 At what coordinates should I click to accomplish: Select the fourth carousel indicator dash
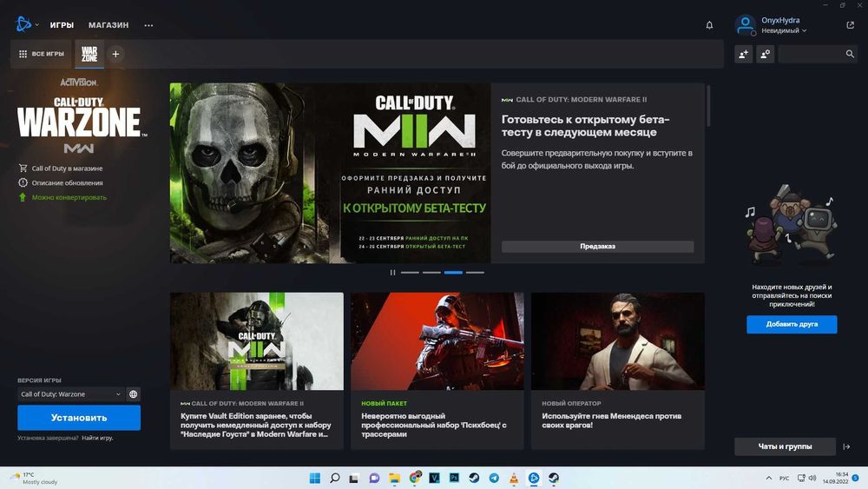tap(475, 273)
